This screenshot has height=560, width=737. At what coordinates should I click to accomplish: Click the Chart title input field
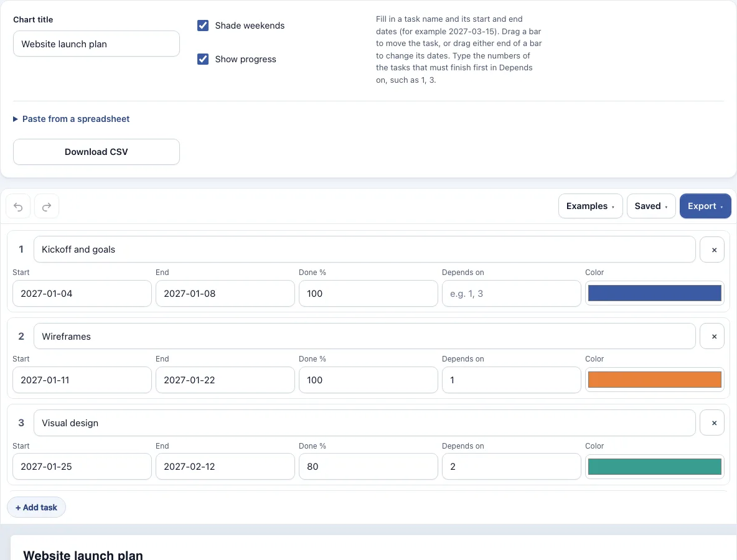point(96,44)
